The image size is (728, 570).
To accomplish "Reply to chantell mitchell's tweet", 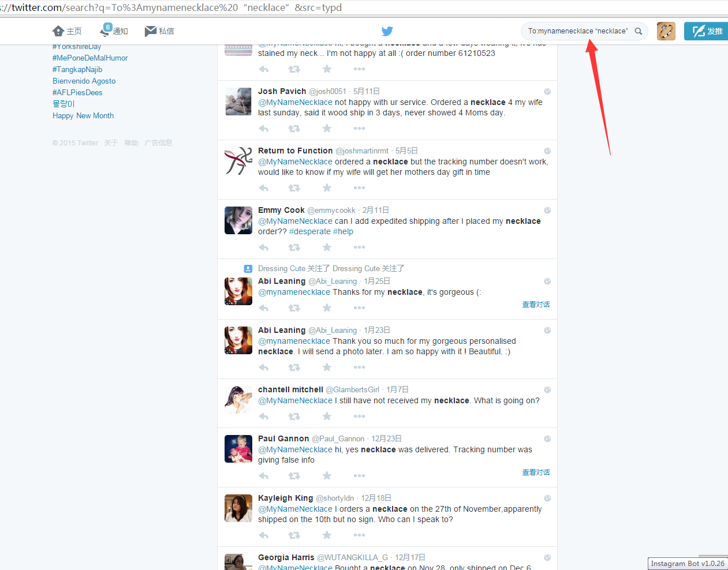I will click(264, 417).
